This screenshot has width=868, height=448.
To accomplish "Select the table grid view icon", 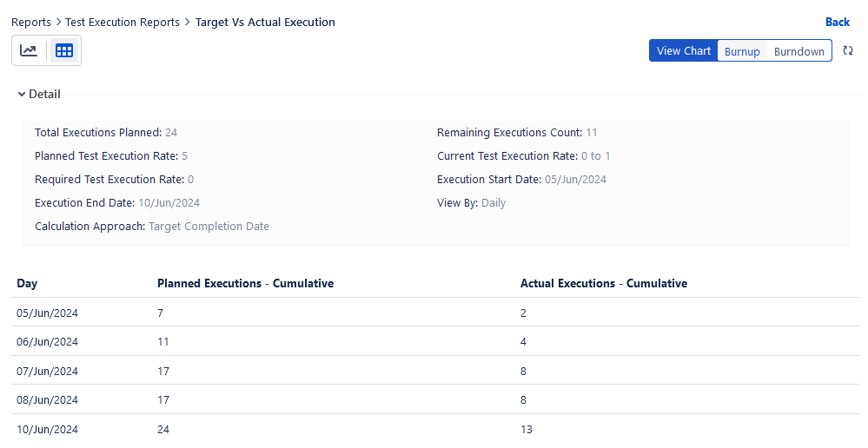I will click(x=64, y=50).
